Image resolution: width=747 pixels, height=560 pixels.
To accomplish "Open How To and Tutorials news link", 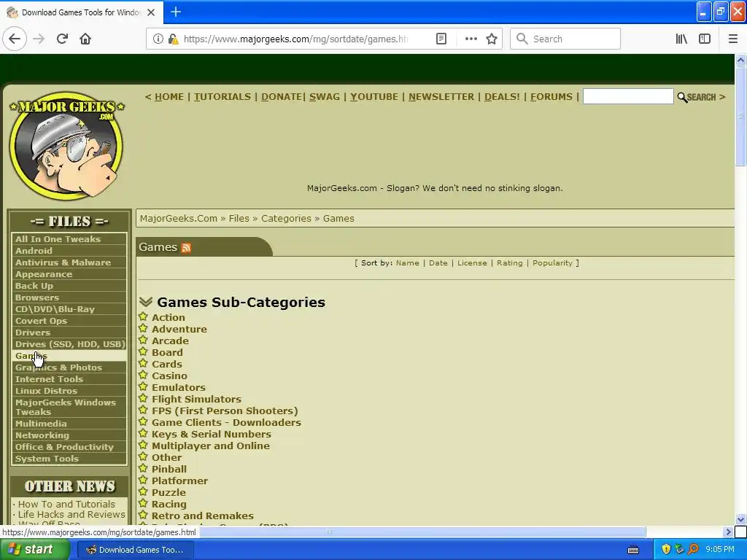I will pyautogui.click(x=66, y=504).
